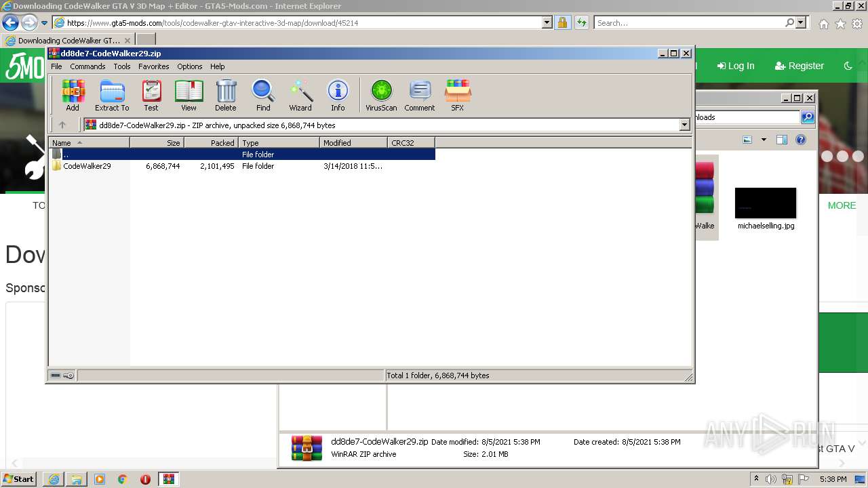Click the preview pane icon in Explorer
Image resolution: width=868 pixels, height=488 pixels.
(x=782, y=140)
